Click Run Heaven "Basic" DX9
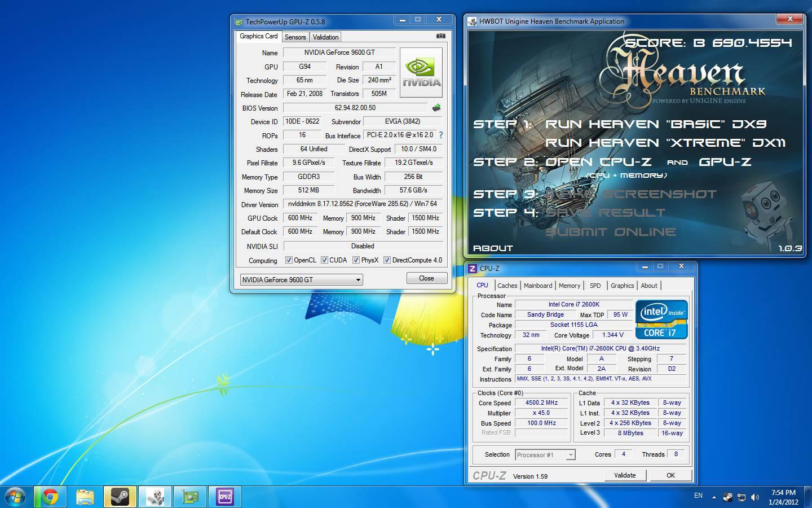The width and height of the screenshot is (812, 508). coord(655,124)
